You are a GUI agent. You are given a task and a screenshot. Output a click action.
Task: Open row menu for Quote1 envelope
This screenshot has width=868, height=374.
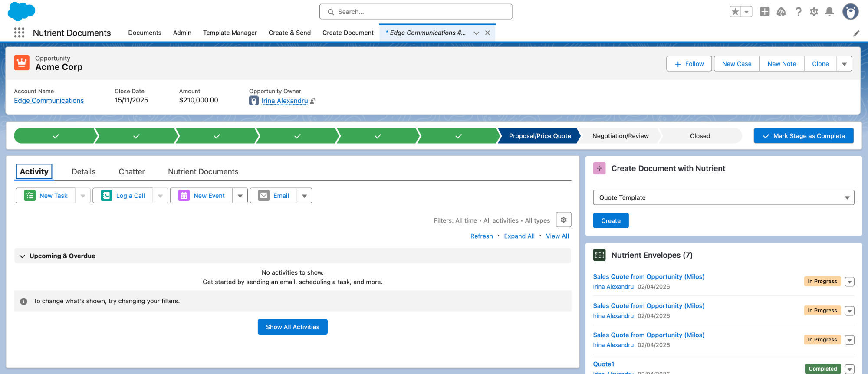point(850,369)
